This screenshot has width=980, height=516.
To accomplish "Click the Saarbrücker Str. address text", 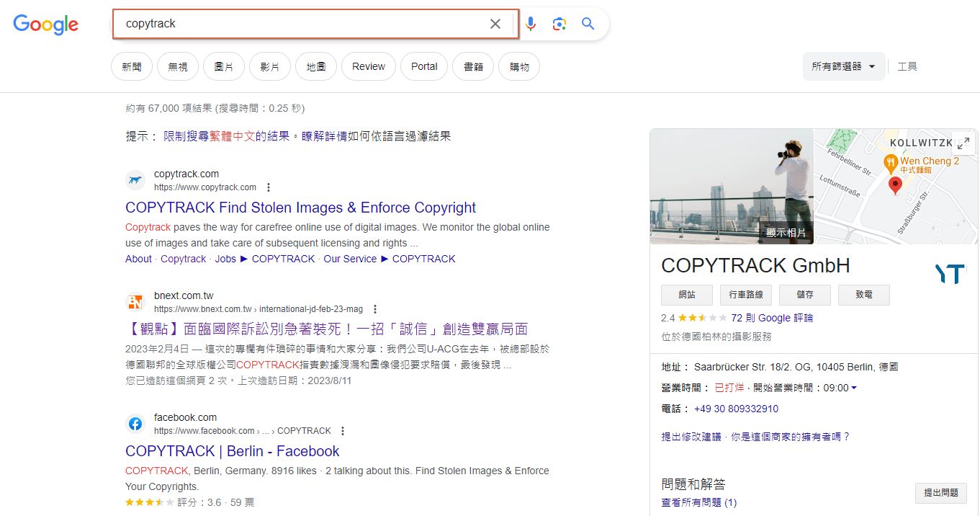I will [796, 367].
